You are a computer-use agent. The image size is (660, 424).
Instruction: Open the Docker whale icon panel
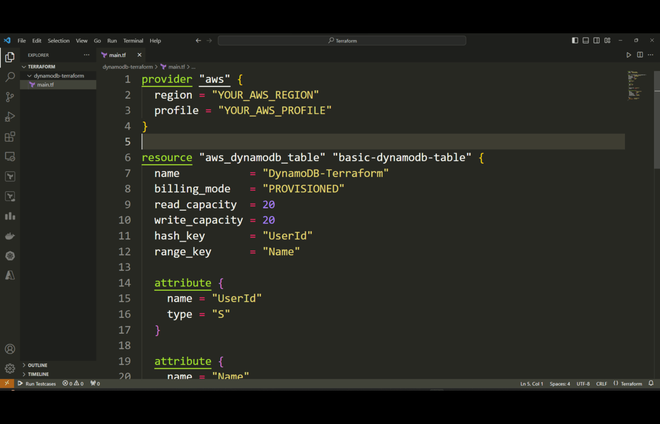(x=10, y=236)
